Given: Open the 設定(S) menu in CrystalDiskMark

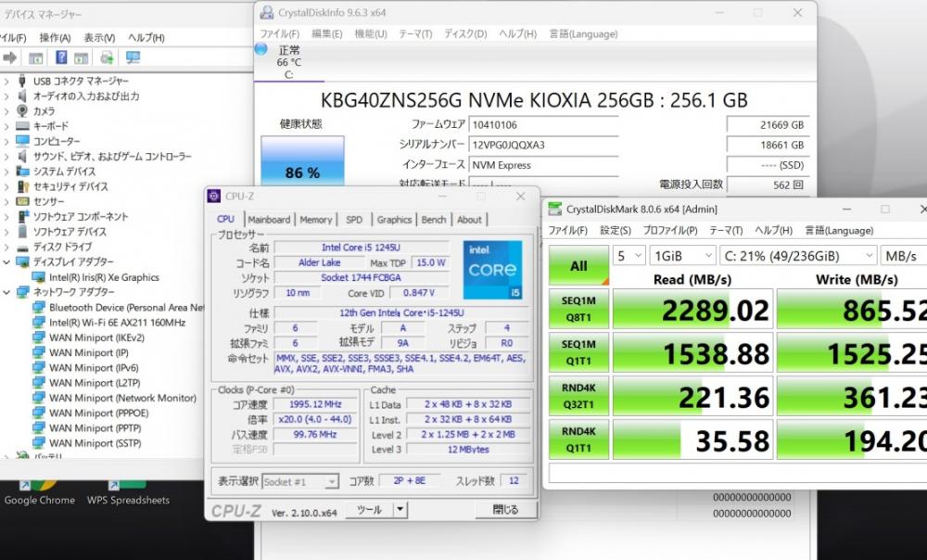Looking at the screenshot, I should 616,230.
